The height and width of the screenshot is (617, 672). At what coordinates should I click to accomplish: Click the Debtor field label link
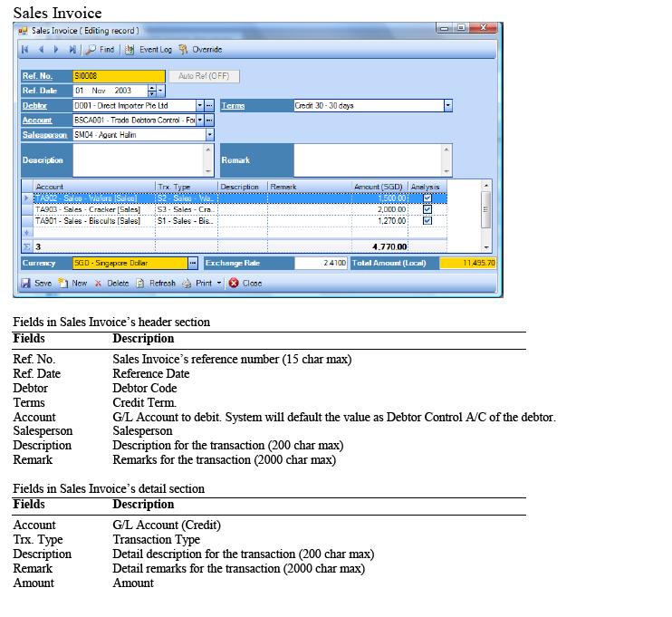point(34,106)
